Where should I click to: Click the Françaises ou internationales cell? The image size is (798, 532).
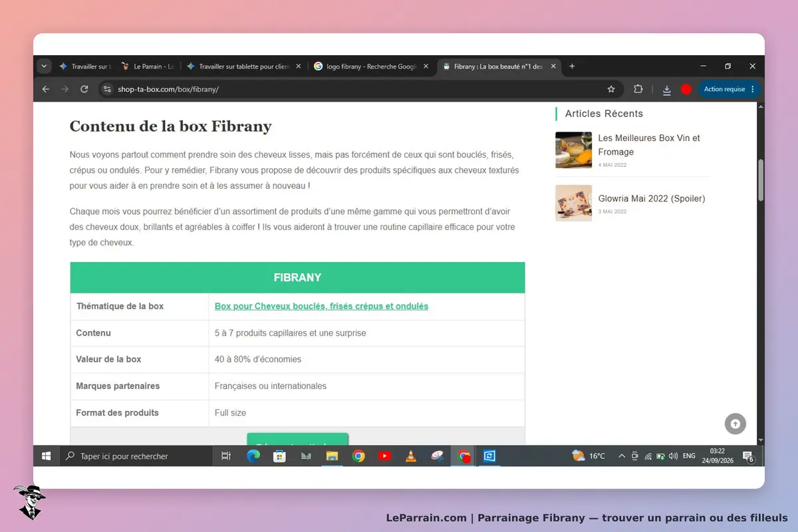tap(366, 386)
